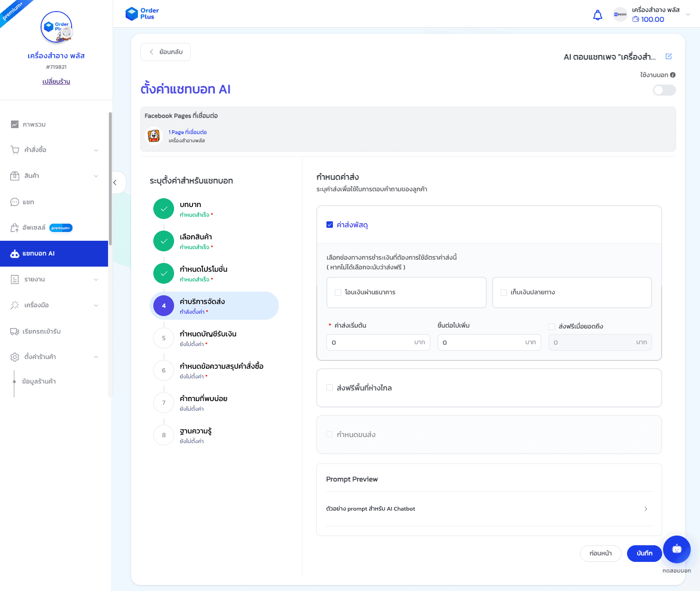Open the เรียกรถเข้ารับ pickup request page

pos(42,331)
